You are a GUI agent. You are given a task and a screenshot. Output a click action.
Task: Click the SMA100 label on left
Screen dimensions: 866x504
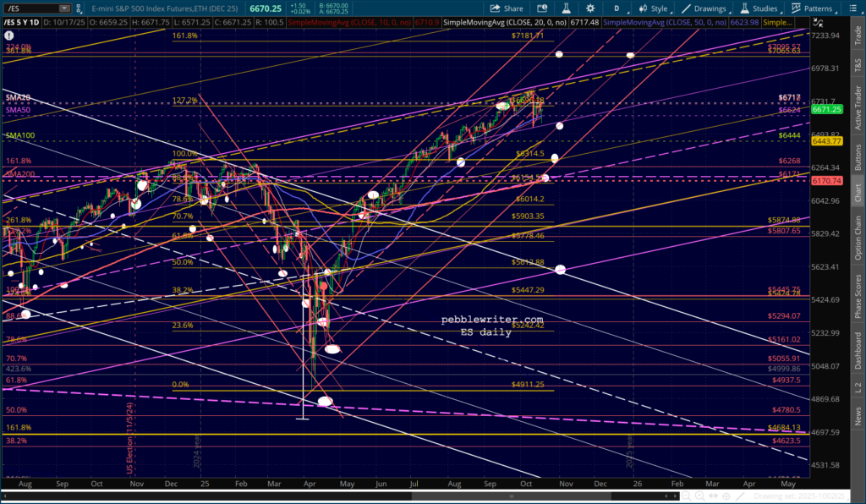tap(20, 135)
